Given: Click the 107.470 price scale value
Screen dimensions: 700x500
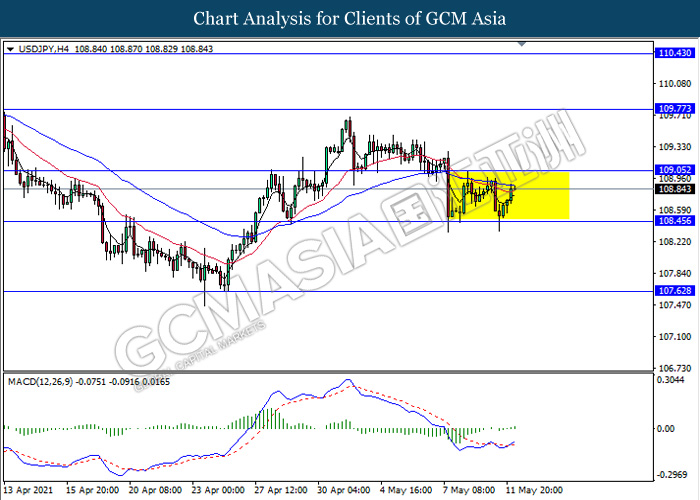Looking at the screenshot, I should coord(675,305).
